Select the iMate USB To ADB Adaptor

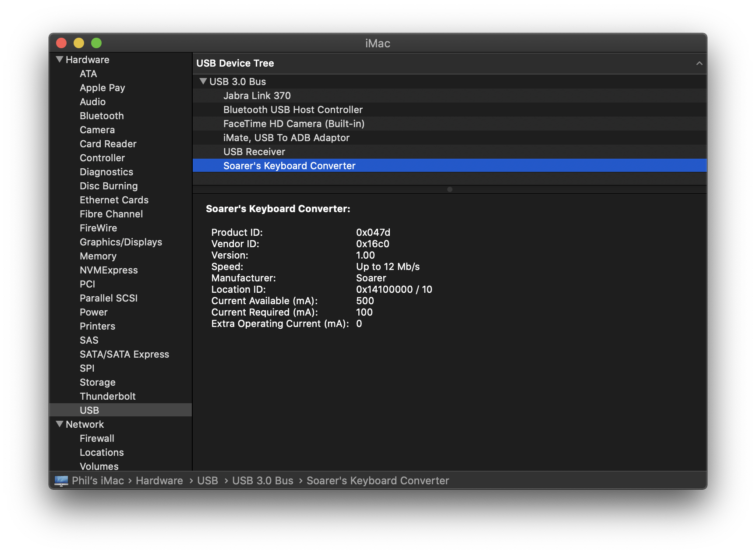[286, 138]
